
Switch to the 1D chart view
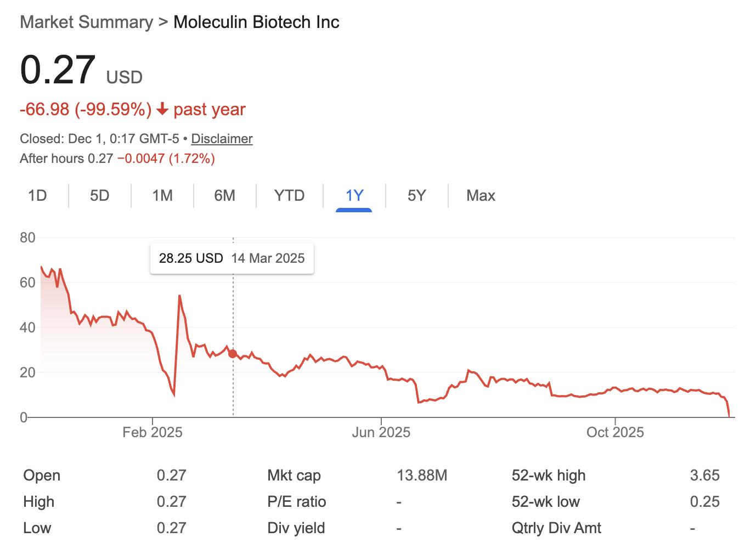click(x=37, y=195)
